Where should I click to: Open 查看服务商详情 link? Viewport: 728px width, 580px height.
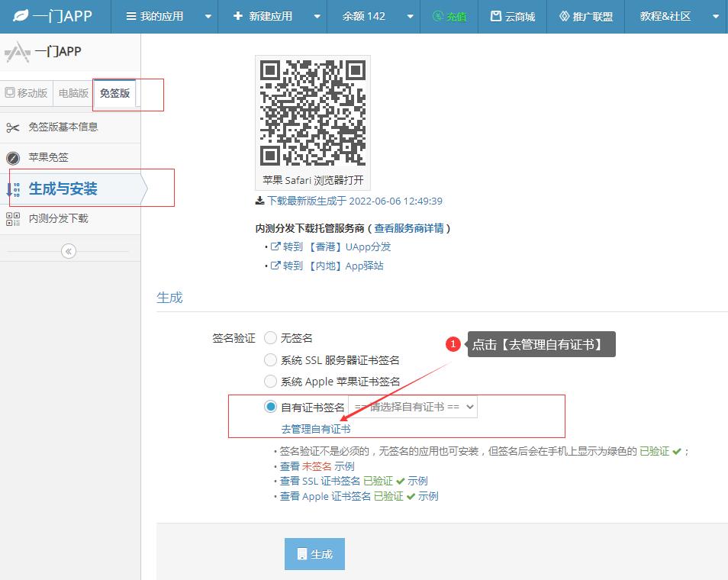[408, 228]
